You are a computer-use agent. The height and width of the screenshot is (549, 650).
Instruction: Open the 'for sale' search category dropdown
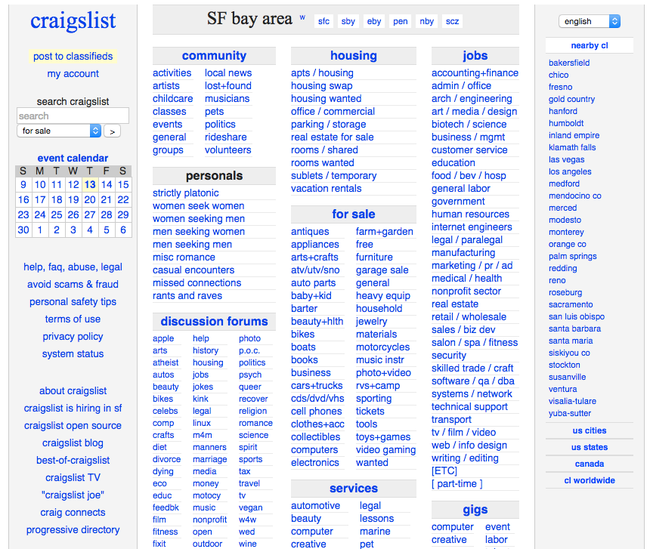click(x=59, y=131)
